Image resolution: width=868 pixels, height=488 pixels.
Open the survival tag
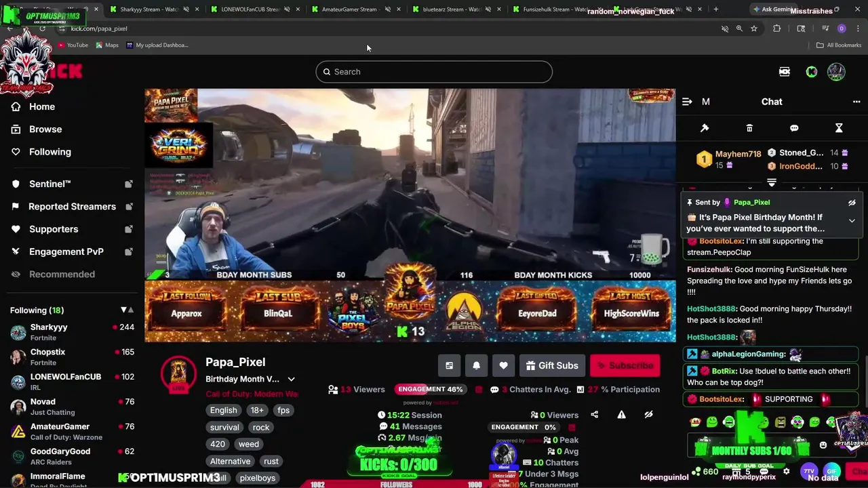tap(224, 428)
